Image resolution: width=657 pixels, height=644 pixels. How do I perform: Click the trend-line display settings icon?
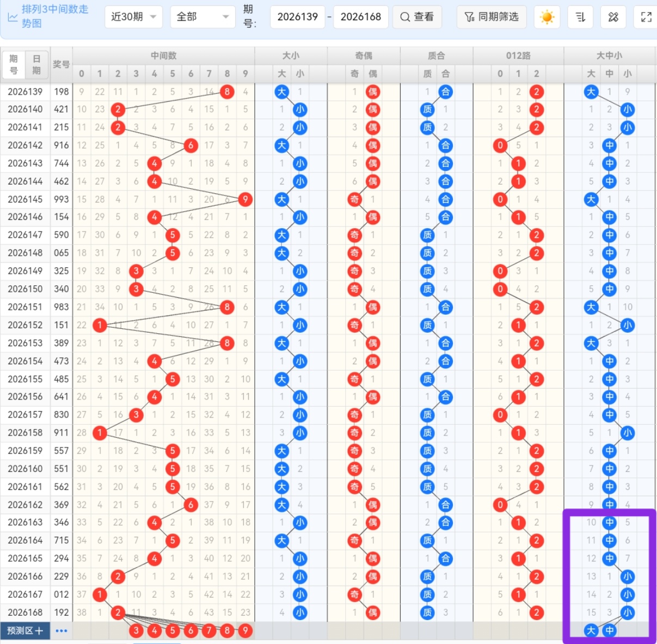tap(580, 17)
